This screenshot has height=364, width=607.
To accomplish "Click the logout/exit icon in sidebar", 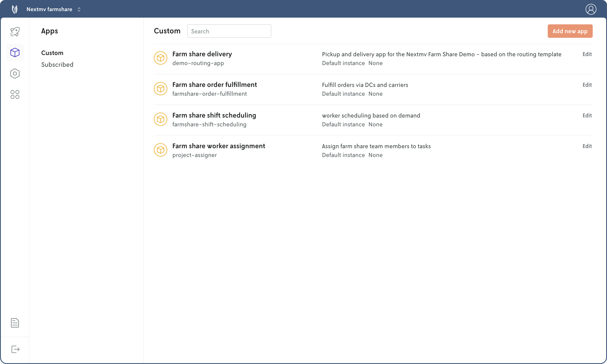I will 15,349.
